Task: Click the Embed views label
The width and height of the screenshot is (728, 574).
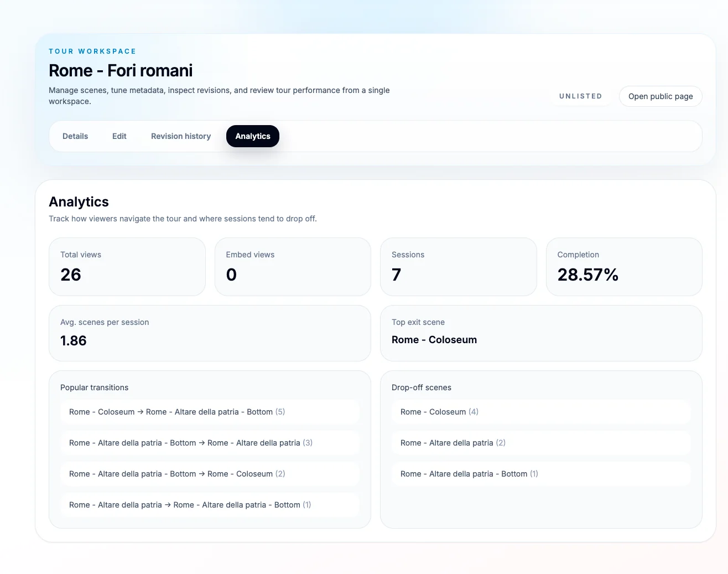Action: [x=250, y=255]
